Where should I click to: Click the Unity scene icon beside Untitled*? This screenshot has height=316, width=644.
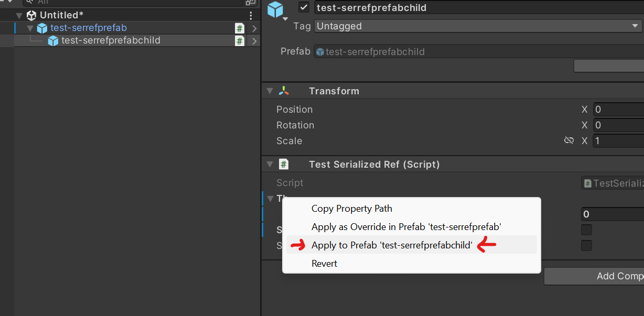[x=30, y=15]
